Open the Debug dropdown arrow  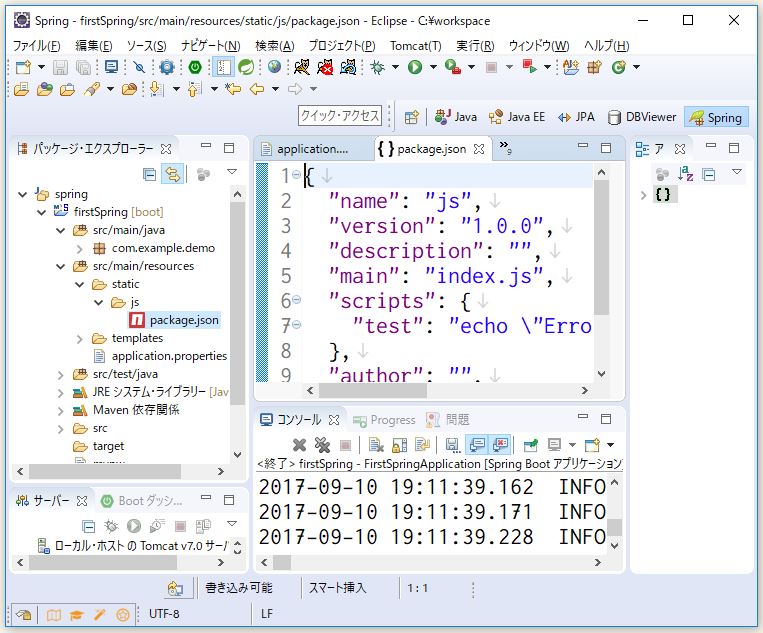(x=395, y=67)
